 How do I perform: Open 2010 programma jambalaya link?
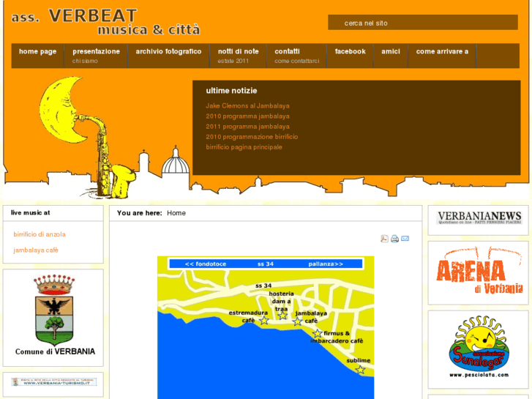(247, 116)
